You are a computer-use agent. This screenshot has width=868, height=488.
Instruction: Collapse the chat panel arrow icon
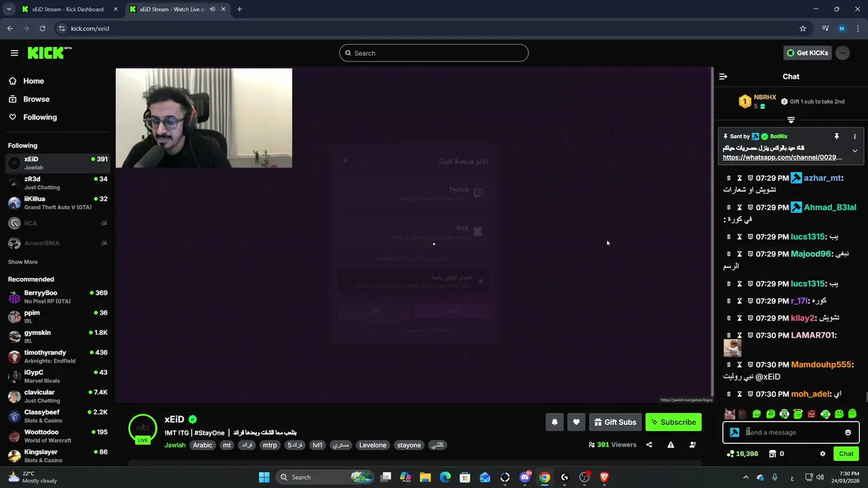(723, 77)
